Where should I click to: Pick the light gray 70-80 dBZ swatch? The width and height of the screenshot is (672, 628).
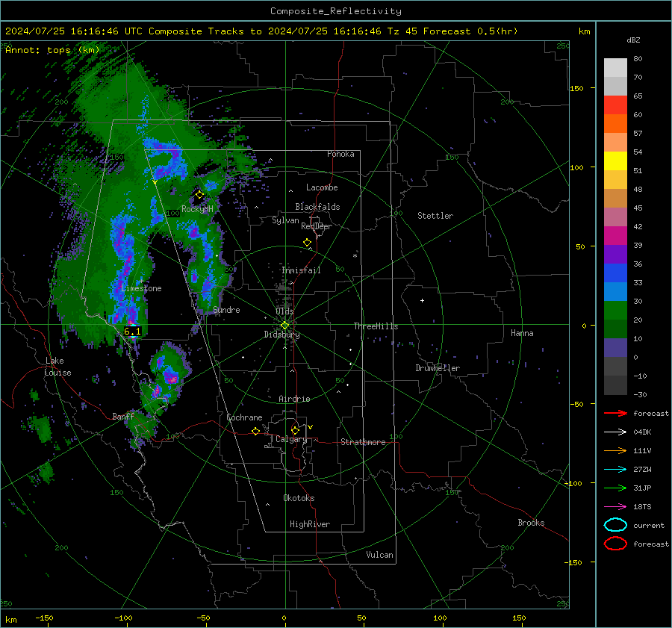point(615,68)
